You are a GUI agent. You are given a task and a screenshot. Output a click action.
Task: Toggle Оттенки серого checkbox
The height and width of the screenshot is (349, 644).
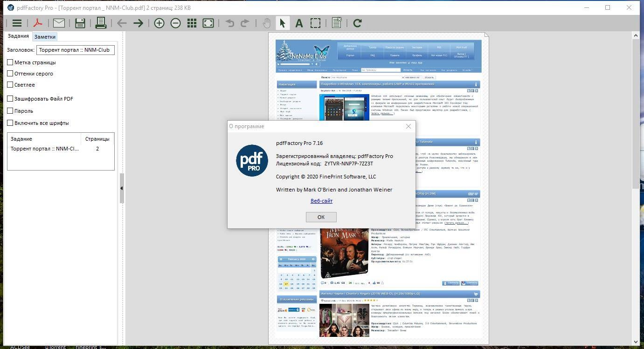click(10, 73)
